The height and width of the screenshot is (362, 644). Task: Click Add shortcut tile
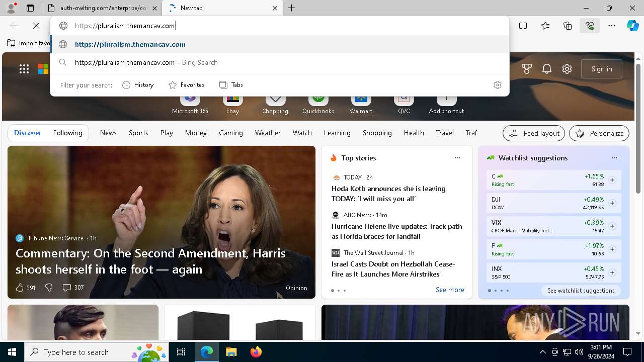point(446,104)
